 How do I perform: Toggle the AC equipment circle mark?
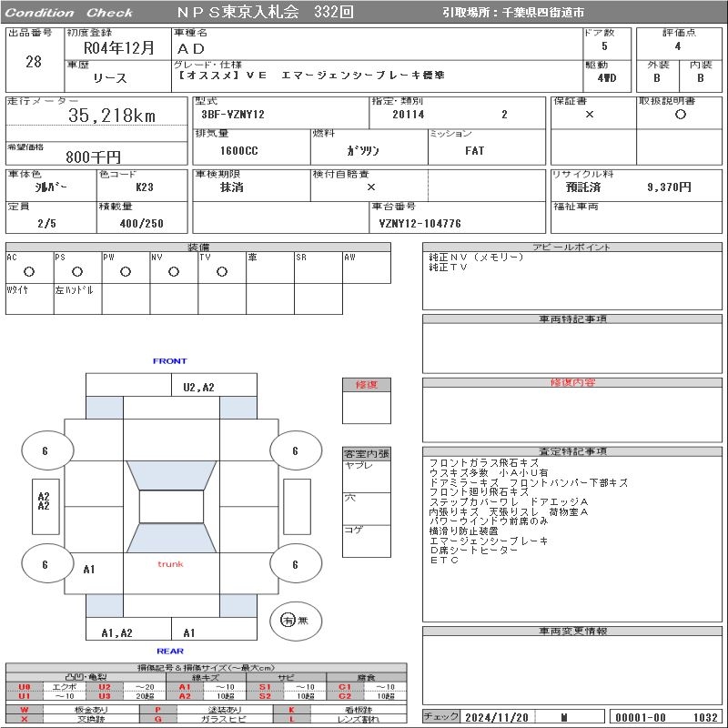coord(29,271)
